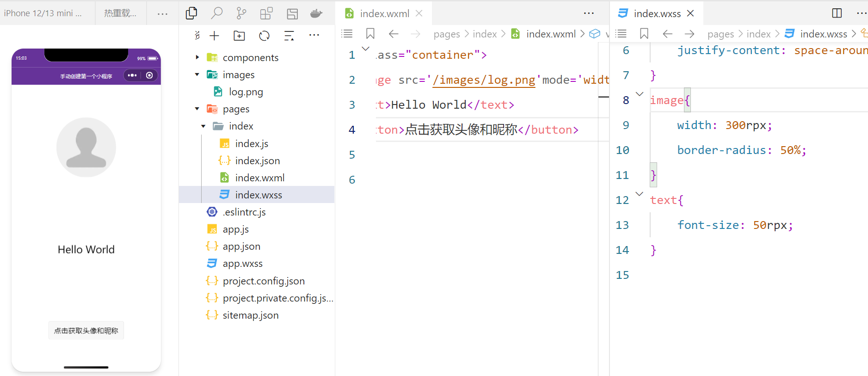
Task: Go back in index.wxss editor
Action: click(x=667, y=33)
